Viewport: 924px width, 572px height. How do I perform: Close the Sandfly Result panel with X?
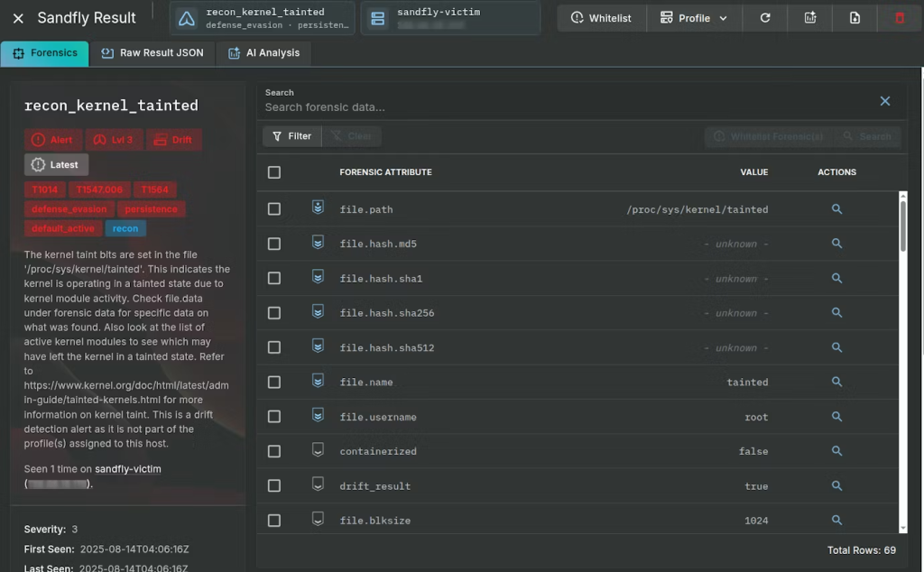(18, 18)
